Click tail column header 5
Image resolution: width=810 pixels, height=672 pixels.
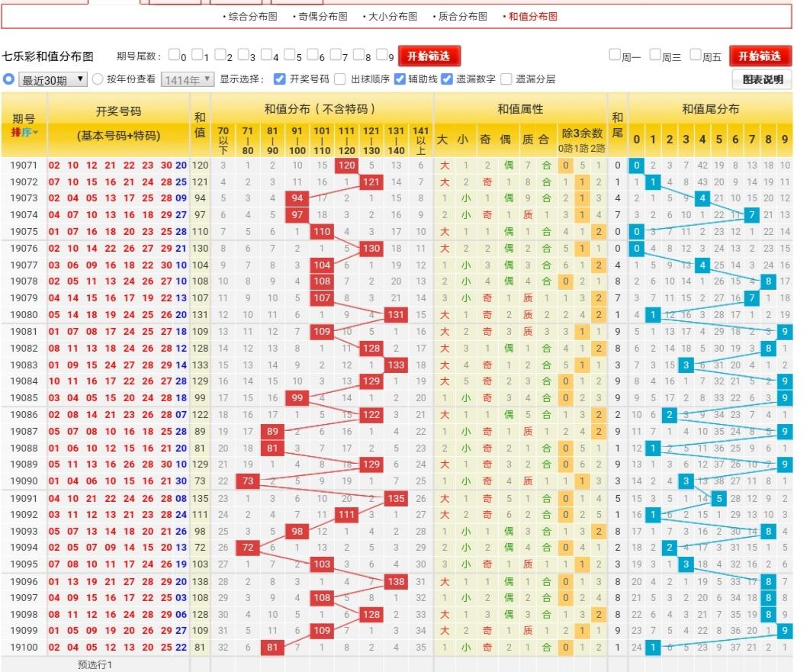click(719, 139)
